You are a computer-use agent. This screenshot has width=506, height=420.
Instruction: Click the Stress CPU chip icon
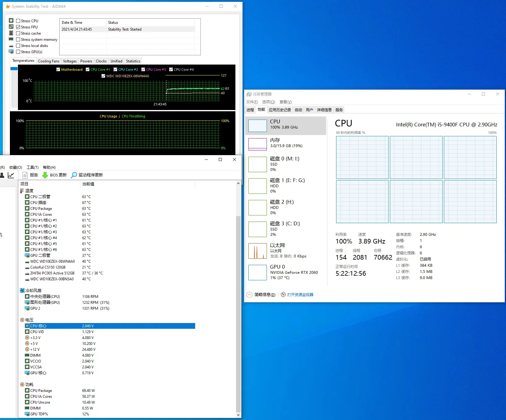pyautogui.click(x=11, y=21)
